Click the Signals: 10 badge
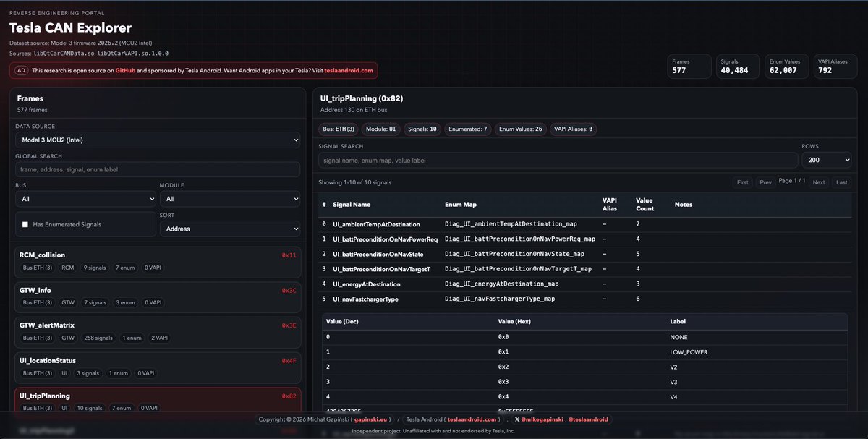This screenshot has width=868, height=439. 421,129
